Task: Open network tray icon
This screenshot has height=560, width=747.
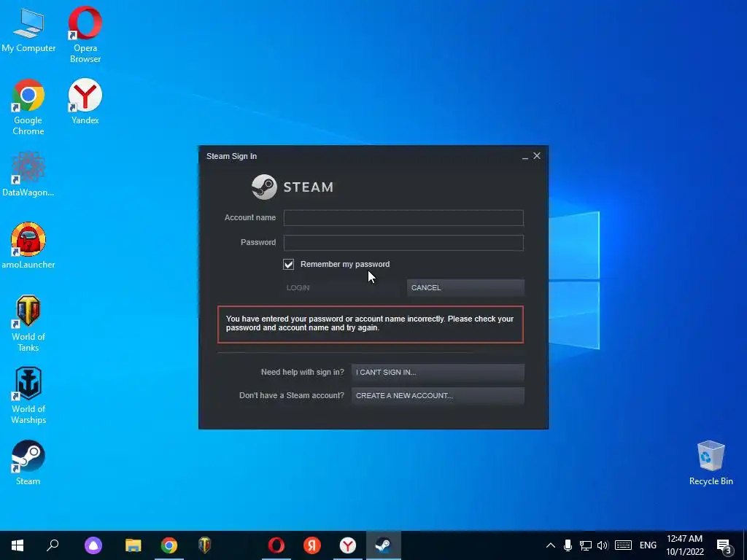Action: [x=586, y=545]
